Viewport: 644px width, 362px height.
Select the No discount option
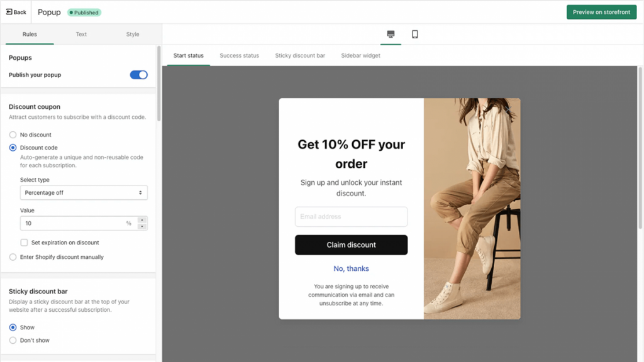coord(13,134)
